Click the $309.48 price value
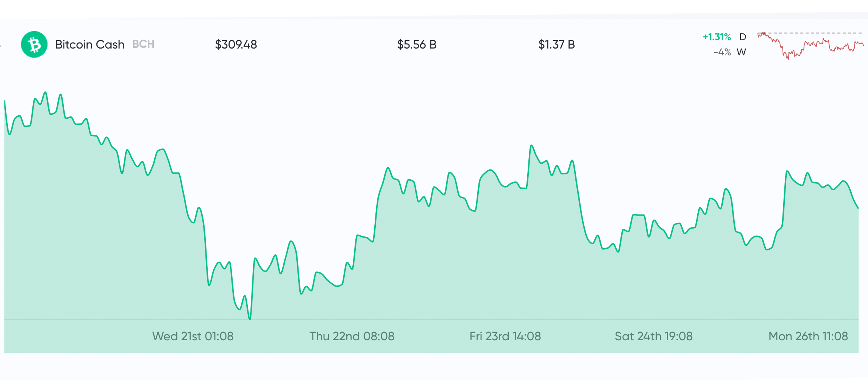Image resolution: width=868 pixels, height=380 pixels. [236, 45]
